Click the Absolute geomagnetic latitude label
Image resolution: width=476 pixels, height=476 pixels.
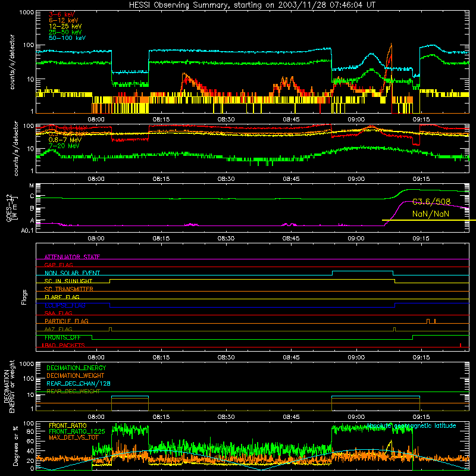(411, 425)
